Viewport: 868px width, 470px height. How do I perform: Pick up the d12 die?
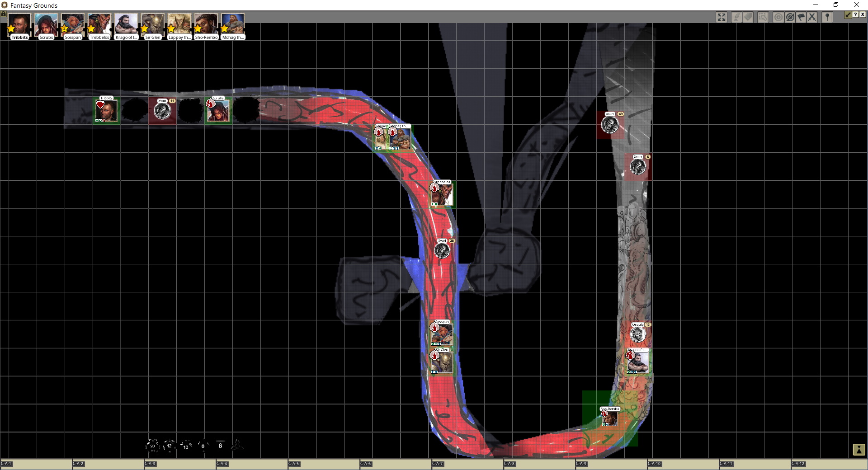pyautogui.click(x=169, y=446)
